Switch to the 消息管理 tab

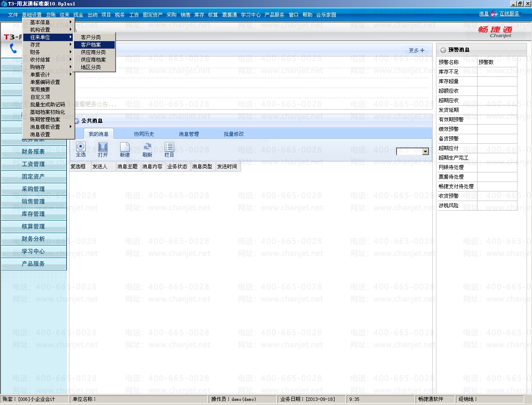(x=189, y=134)
